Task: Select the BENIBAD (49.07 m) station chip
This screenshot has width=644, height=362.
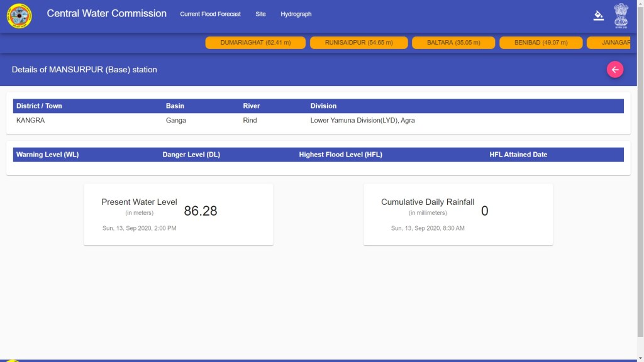Action: click(x=540, y=43)
